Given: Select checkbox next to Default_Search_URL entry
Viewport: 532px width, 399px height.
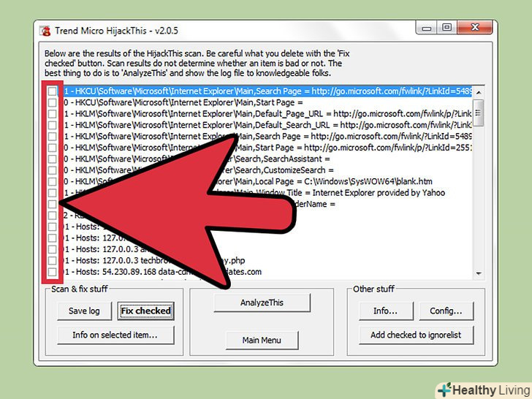Looking at the screenshot, I should 52,125.
